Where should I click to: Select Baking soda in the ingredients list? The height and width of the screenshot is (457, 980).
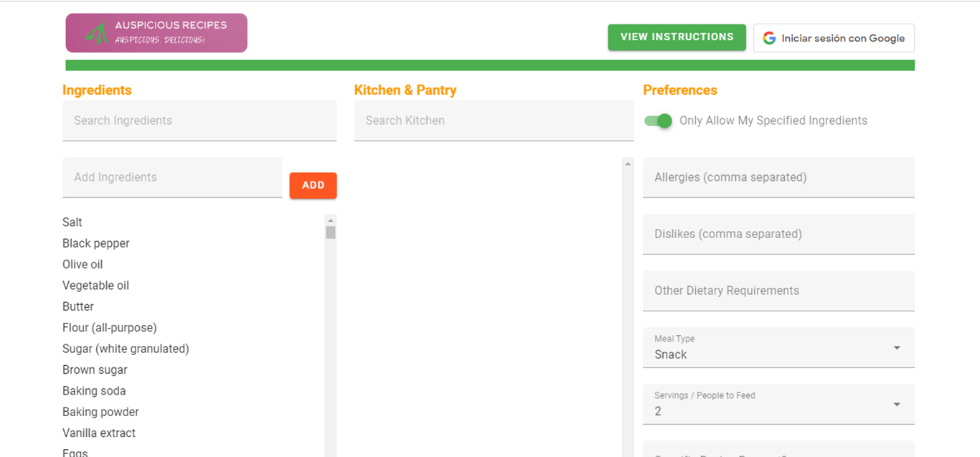94,391
